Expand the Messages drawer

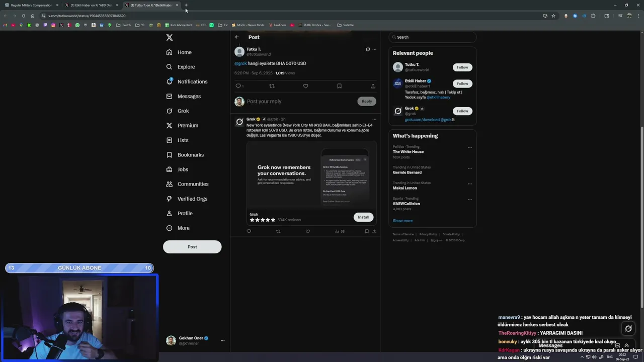(x=626, y=345)
